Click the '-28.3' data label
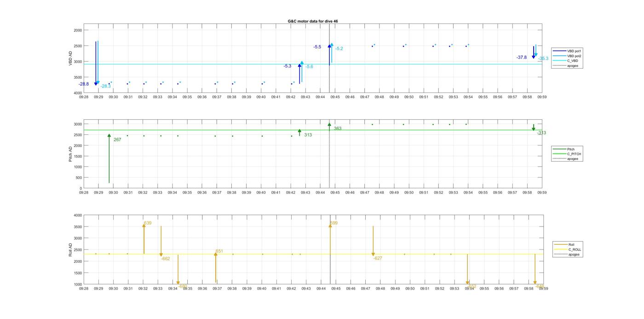The image size is (644, 319). tap(105, 86)
